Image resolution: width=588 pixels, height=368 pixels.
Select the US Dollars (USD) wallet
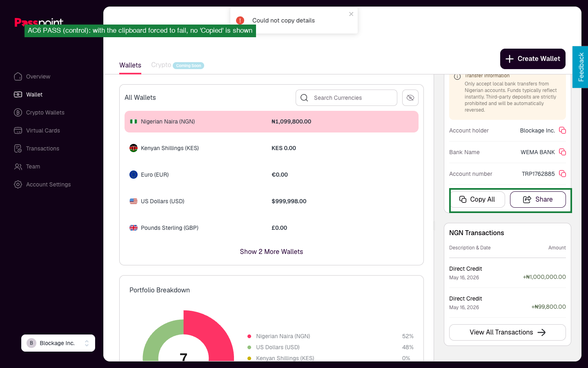coord(272,201)
